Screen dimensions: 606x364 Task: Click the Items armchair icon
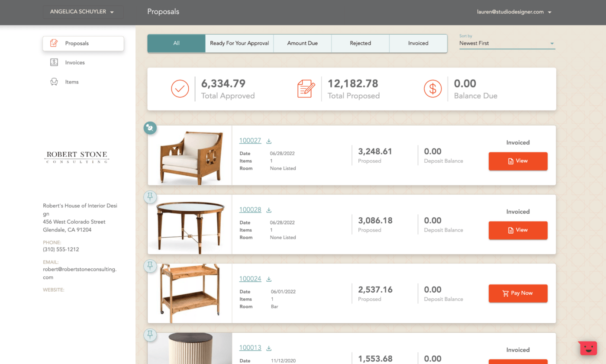tap(54, 82)
